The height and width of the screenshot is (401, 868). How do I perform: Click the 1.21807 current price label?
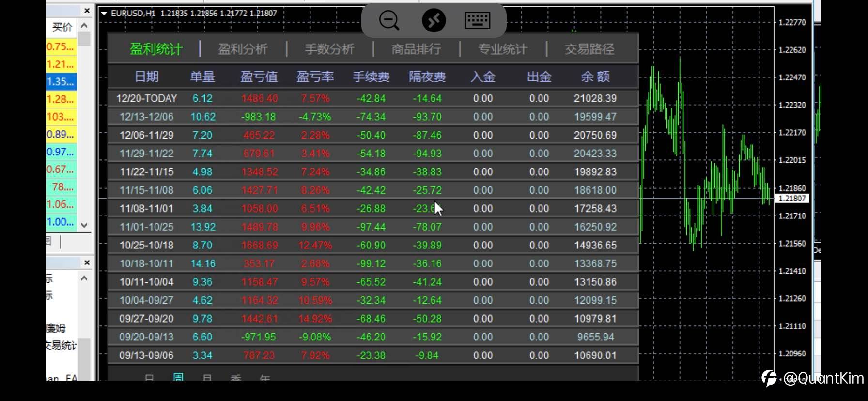click(792, 199)
